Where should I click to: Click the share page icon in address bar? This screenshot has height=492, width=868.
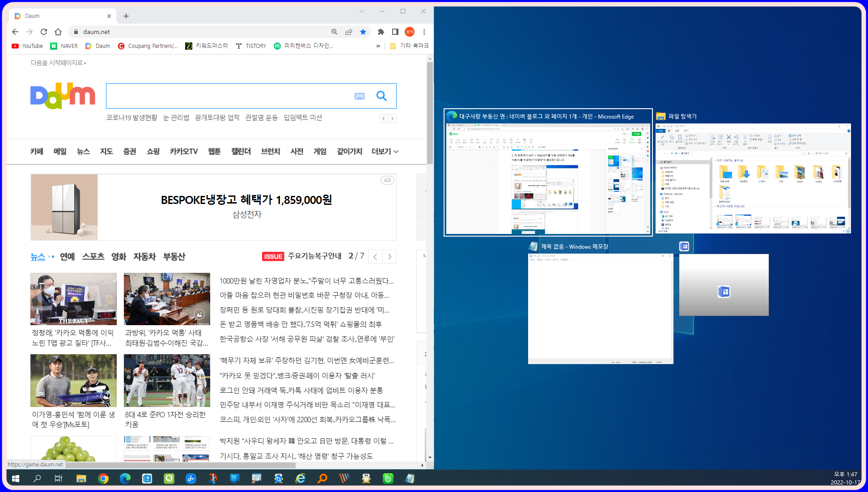(x=349, y=32)
